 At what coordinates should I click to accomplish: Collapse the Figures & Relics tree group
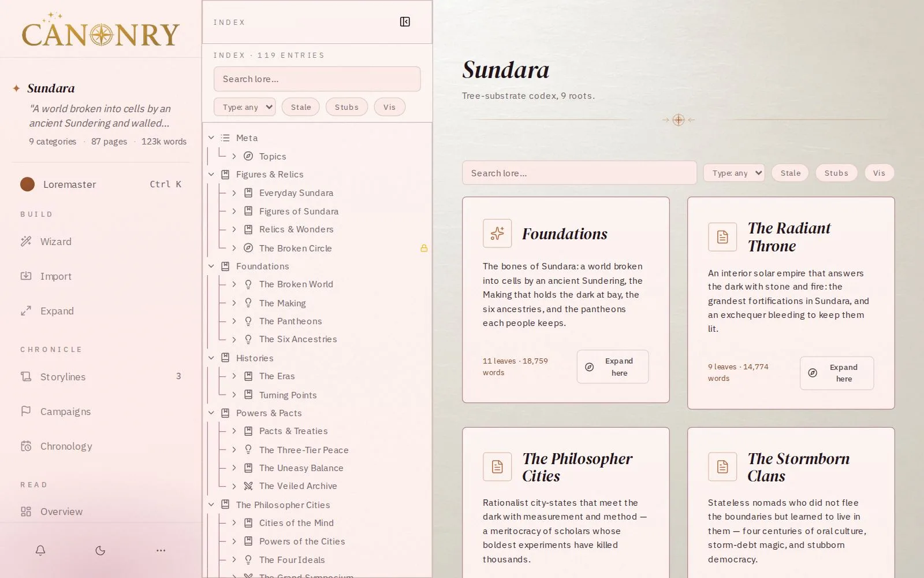coord(211,174)
